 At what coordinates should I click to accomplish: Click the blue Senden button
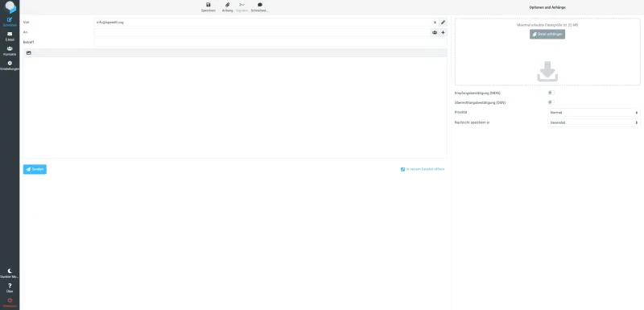coord(35,169)
